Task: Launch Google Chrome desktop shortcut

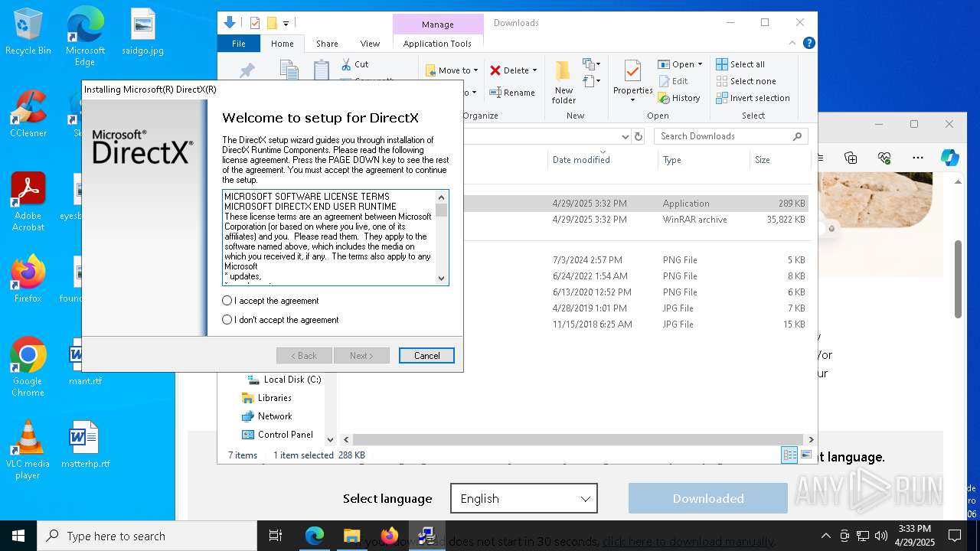Action: [28, 367]
